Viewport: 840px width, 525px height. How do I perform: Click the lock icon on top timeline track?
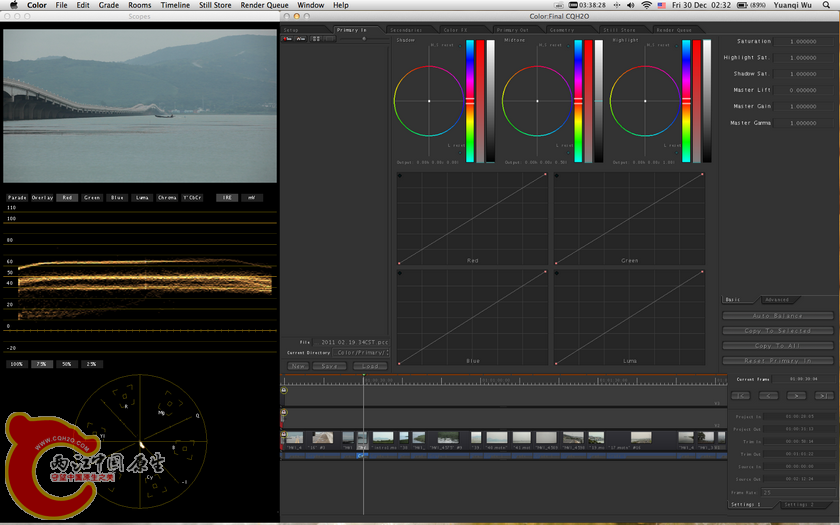click(284, 390)
